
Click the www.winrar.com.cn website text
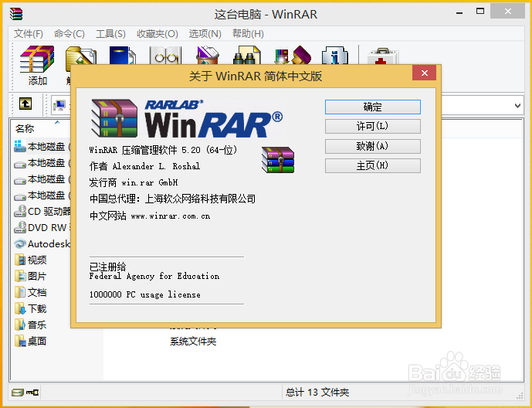171,216
